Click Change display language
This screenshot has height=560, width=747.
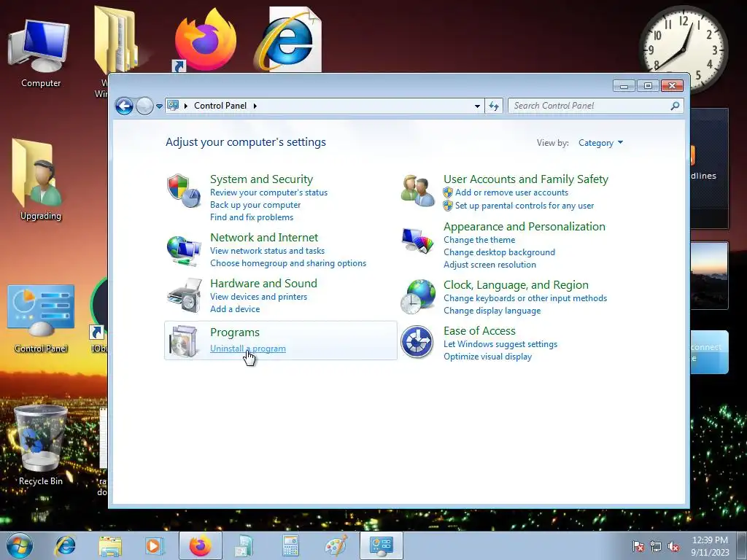tap(492, 311)
